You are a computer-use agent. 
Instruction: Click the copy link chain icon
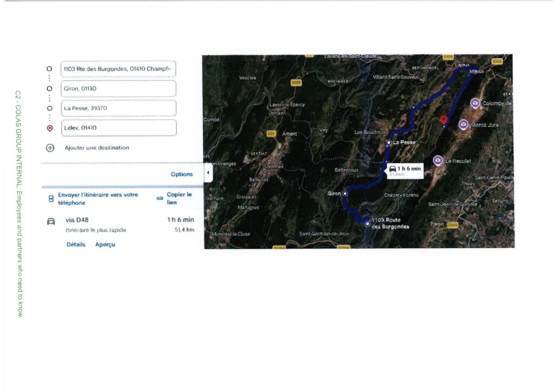pyautogui.click(x=160, y=198)
